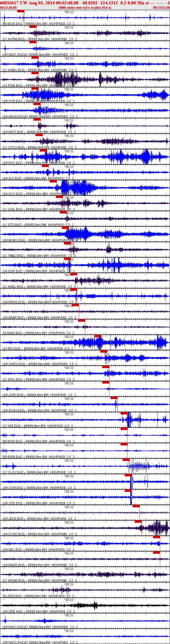Click the red pick flag on the JRO trace

point(98,336)
